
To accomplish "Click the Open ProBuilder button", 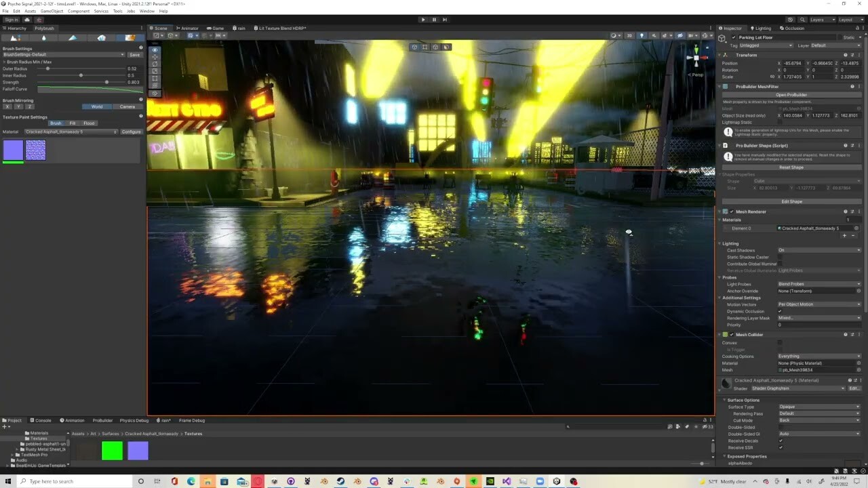I will tap(791, 95).
